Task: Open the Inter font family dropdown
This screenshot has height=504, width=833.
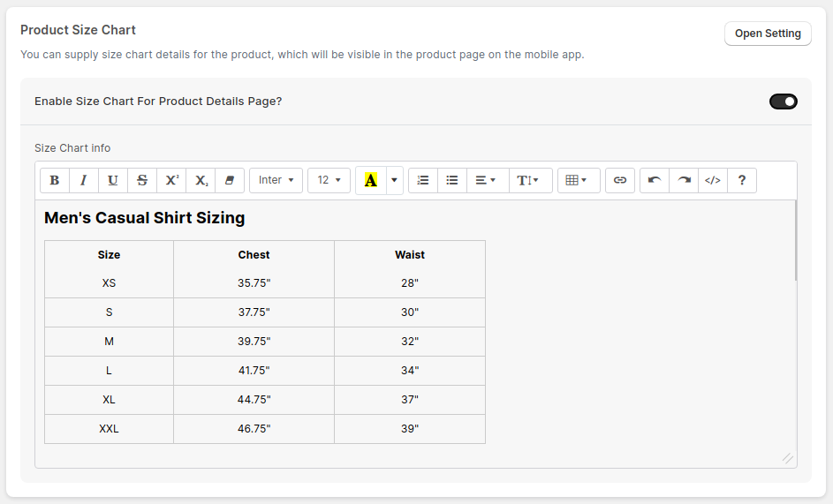Action: click(276, 181)
